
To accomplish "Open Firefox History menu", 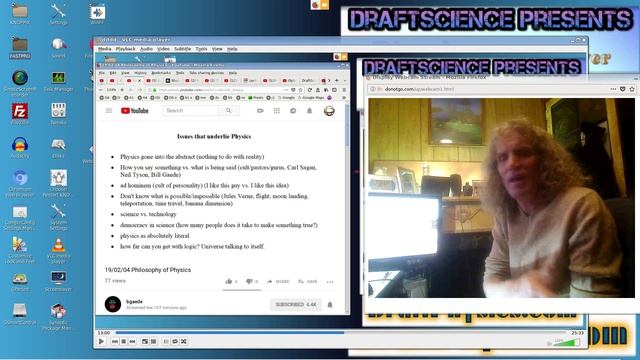I will pyautogui.click(x=140, y=73).
